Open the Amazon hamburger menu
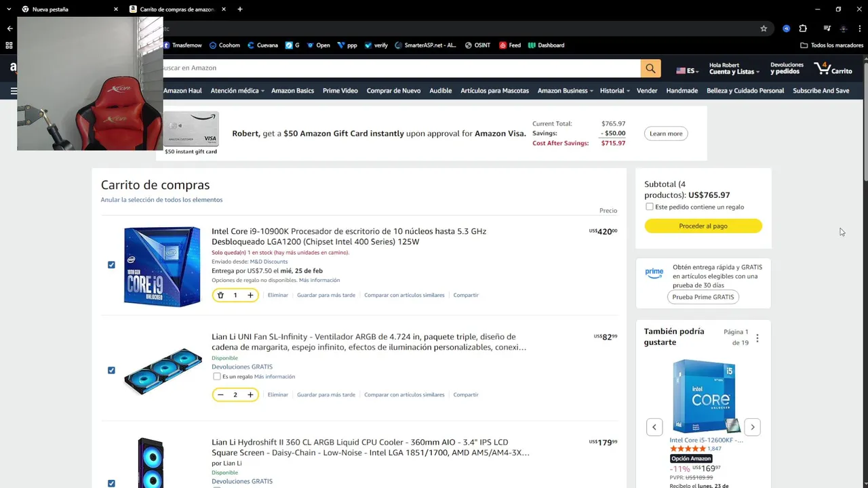 pyautogui.click(x=14, y=91)
